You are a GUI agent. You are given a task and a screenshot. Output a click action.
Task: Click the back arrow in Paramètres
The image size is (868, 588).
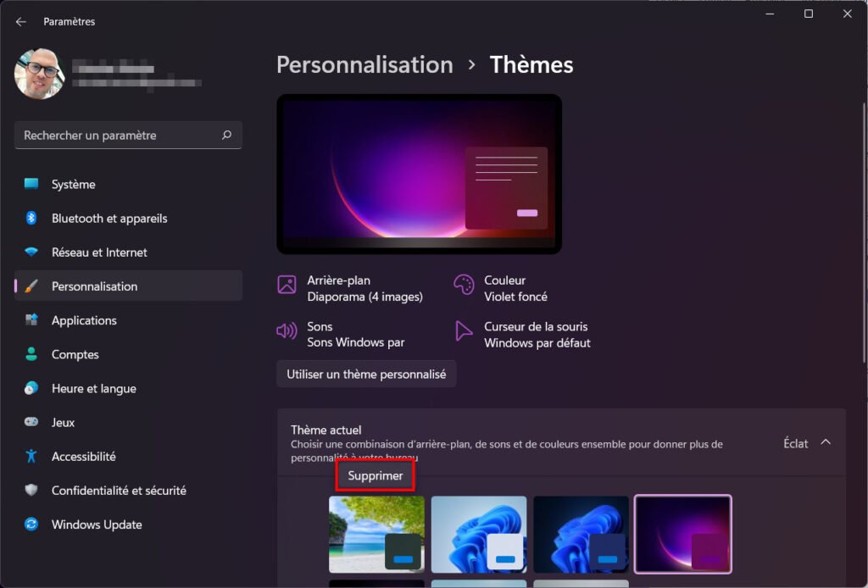[21, 21]
